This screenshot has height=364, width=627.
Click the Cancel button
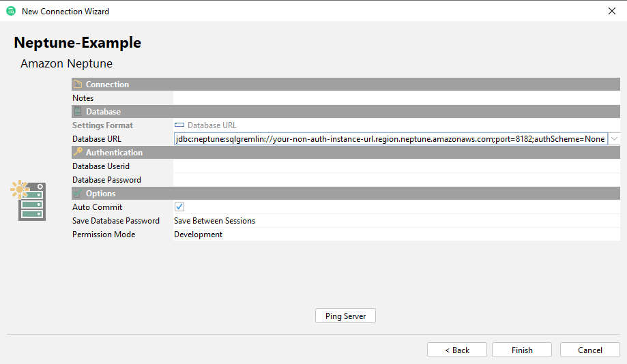click(x=590, y=350)
